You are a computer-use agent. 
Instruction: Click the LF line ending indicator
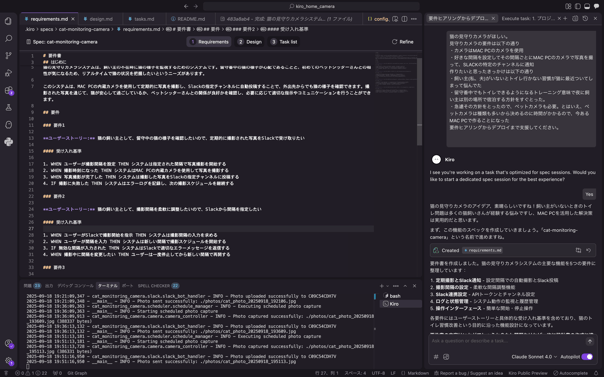click(393, 373)
